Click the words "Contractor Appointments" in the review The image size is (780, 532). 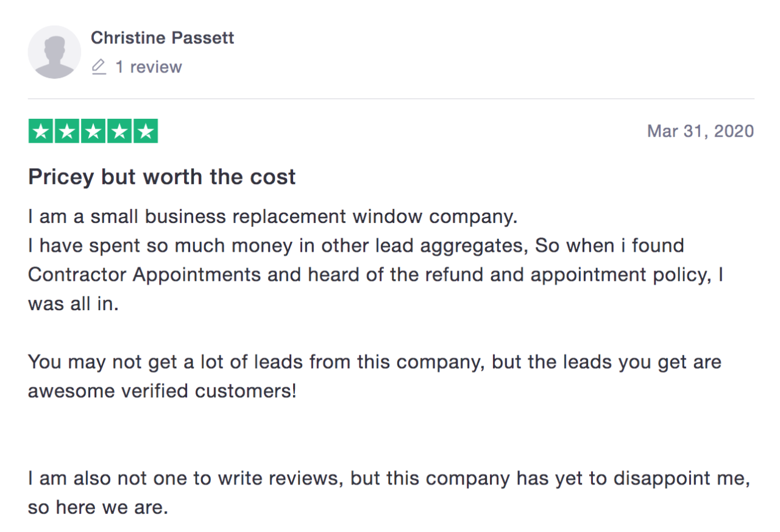pos(144,274)
